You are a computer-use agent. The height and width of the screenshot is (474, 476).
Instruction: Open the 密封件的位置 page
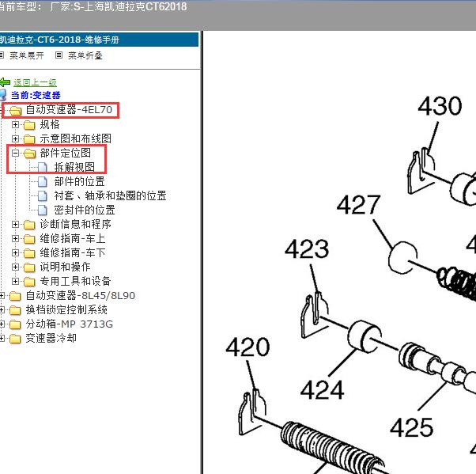click(85, 210)
